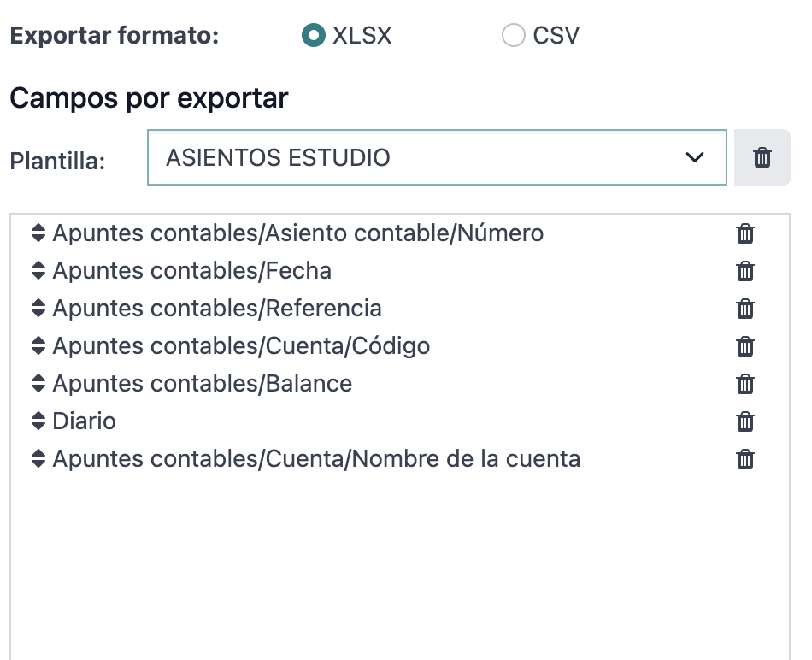Click the Plantilla dropdown chevron arrow
Screen dimensions: 812x660
coord(694,157)
